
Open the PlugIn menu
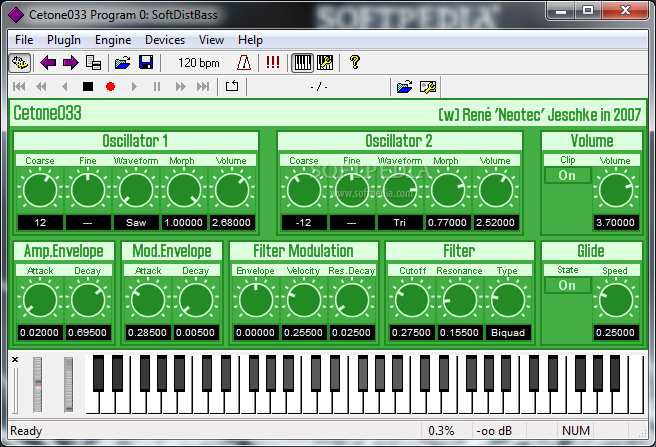coord(64,40)
